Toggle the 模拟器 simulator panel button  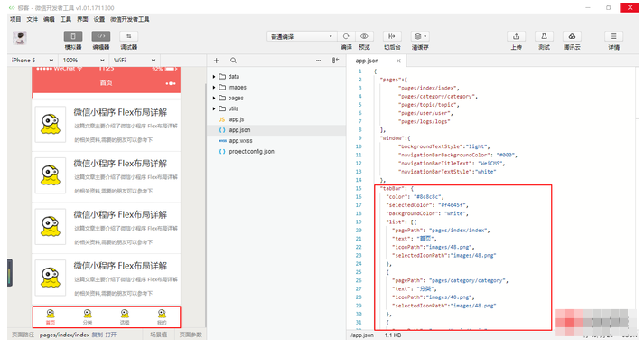(73, 36)
